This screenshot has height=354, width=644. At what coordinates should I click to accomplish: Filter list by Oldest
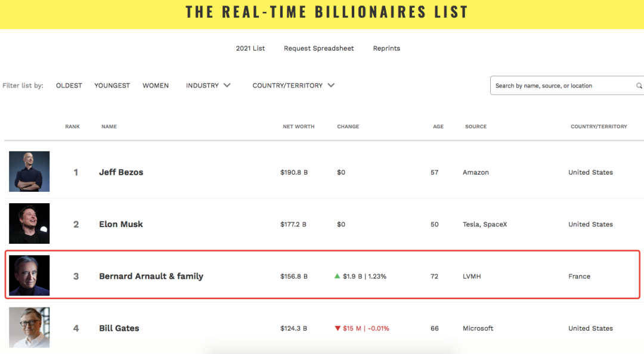69,86
